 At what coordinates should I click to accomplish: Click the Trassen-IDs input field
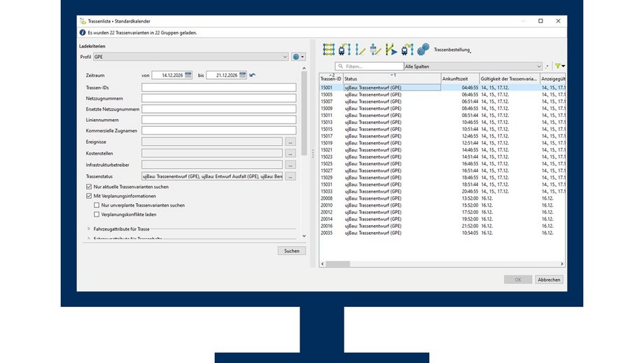[219, 87]
